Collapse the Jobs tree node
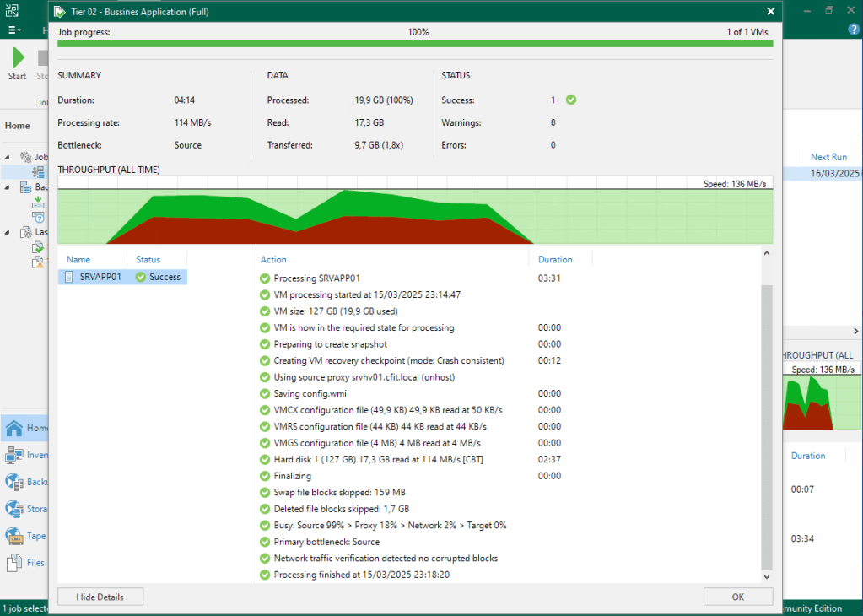863x616 pixels. [x=8, y=157]
